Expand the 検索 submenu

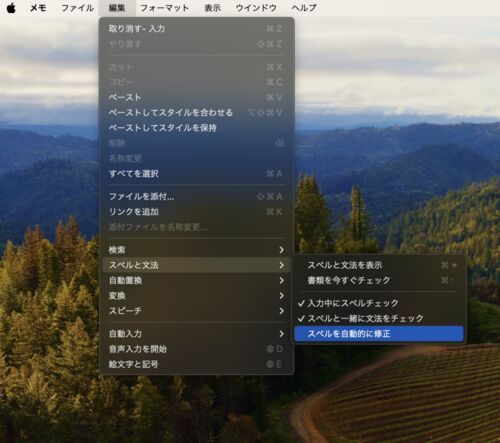pyautogui.click(x=196, y=250)
